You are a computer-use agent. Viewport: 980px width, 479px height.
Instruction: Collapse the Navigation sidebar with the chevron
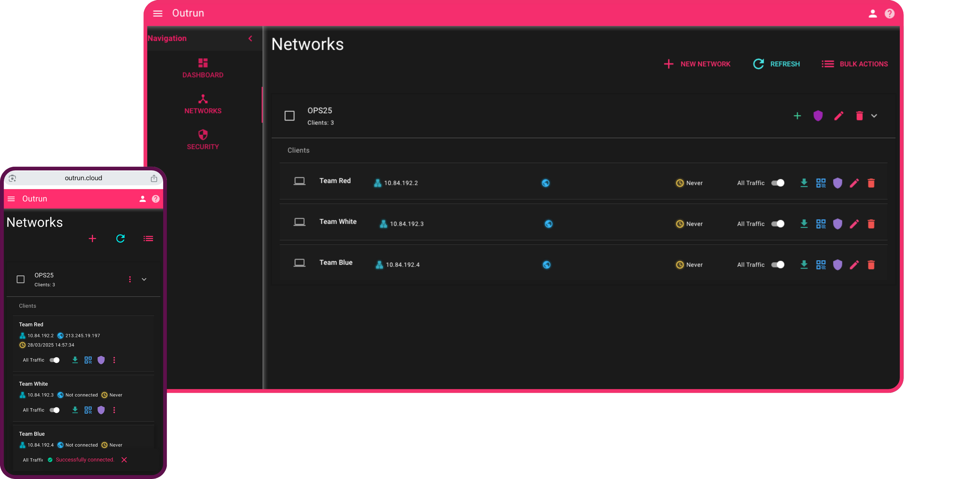tap(250, 38)
